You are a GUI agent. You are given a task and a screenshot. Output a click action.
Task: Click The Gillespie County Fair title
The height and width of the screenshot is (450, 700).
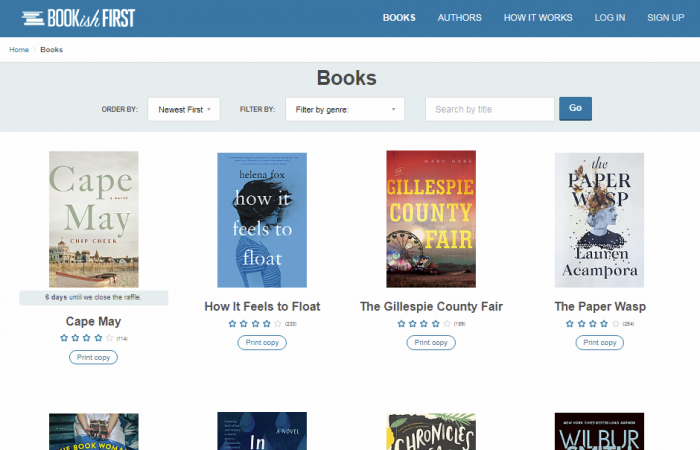[x=431, y=307]
